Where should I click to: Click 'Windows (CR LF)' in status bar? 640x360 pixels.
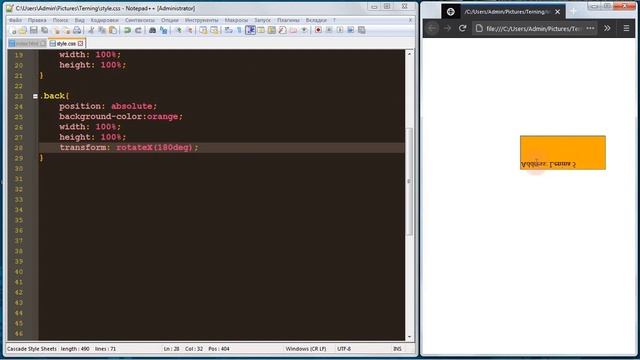pyautogui.click(x=306, y=349)
